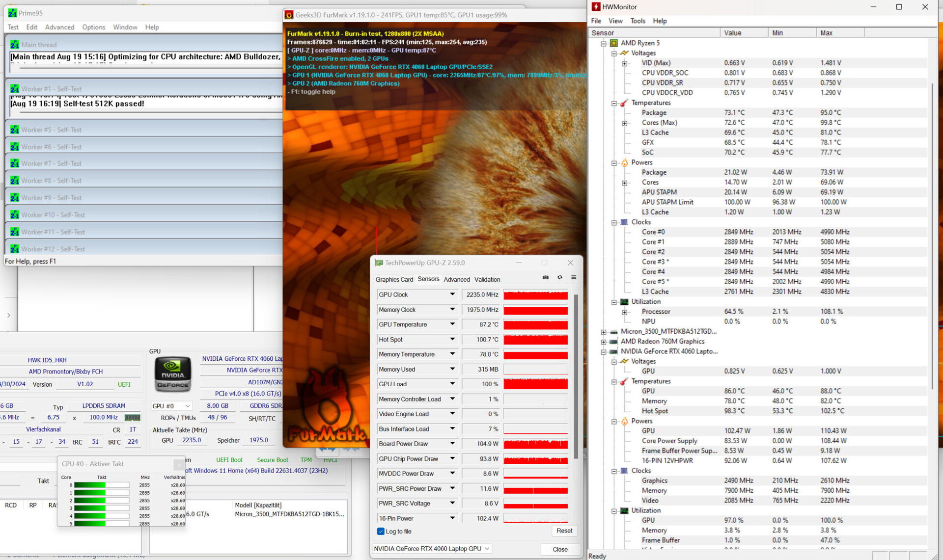Toggle the Log to file checkbox
Screen dimensions: 943x560
pyautogui.click(x=381, y=532)
